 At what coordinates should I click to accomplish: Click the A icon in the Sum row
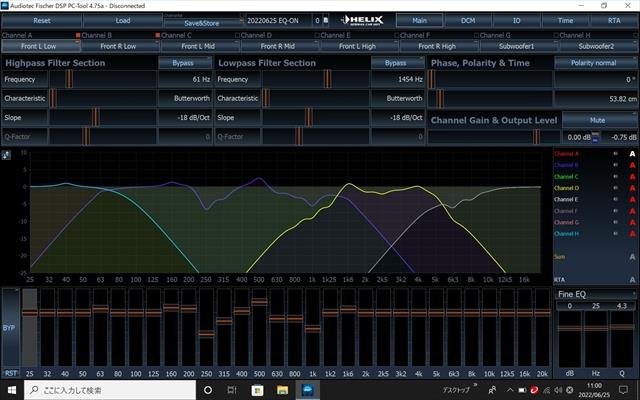[x=632, y=257]
